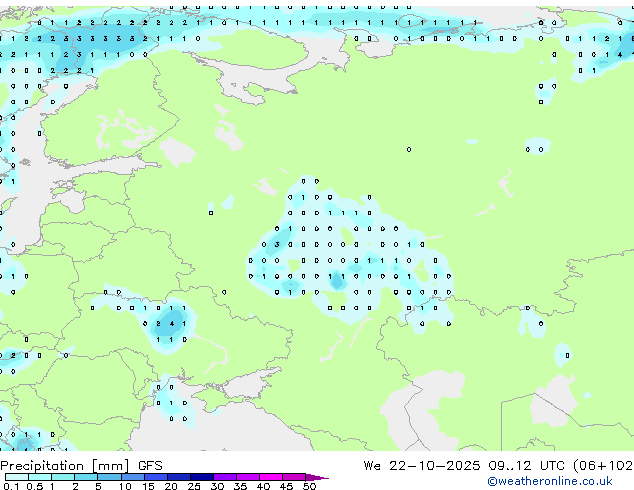This screenshot has height=490, width=634.
Task: Select the dark blue legend swatch between 25 and 30
Action: coord(202,477)
